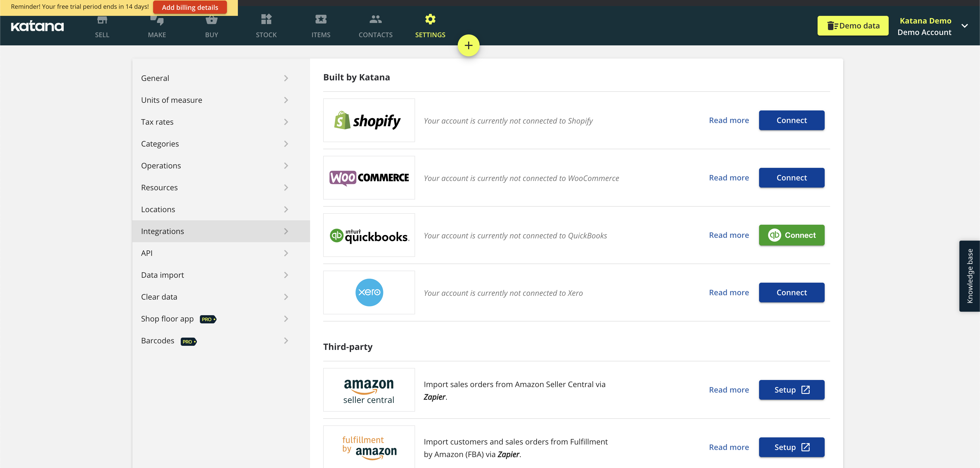Open API settings chevron

286,253
